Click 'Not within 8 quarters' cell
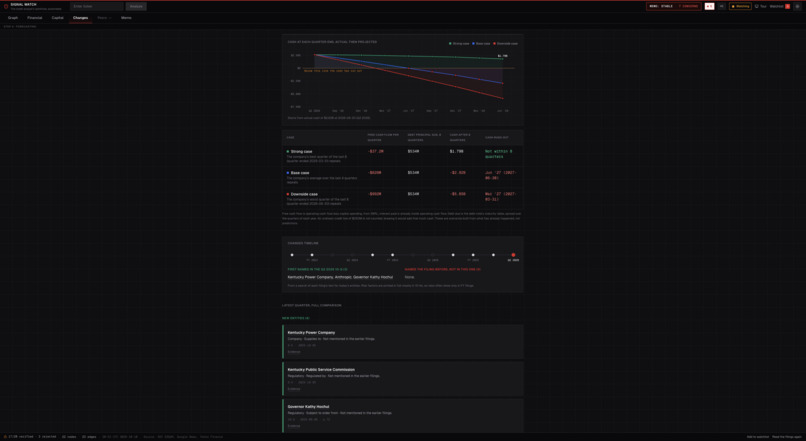 pyautogui.click(x=499, y=154)
